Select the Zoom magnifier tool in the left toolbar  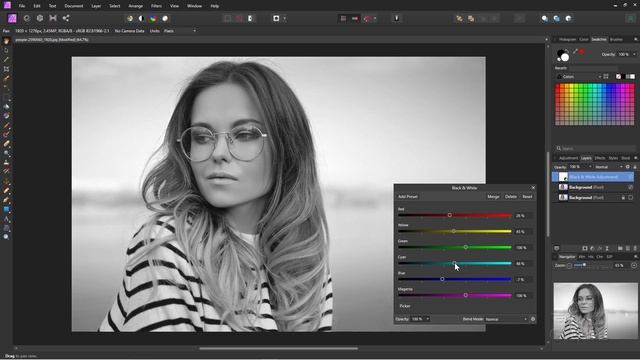[x=6, y=237]
